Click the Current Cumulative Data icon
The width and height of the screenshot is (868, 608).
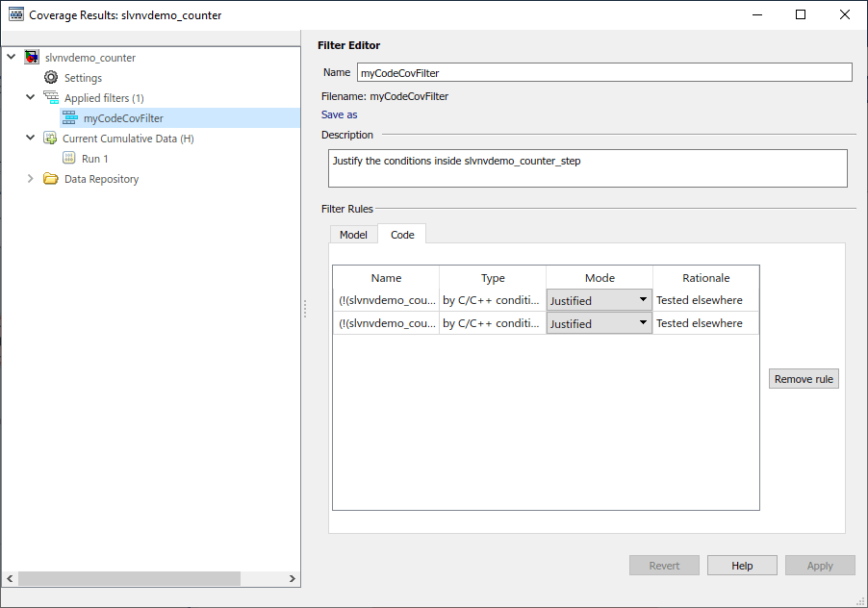tap(50, 139)
